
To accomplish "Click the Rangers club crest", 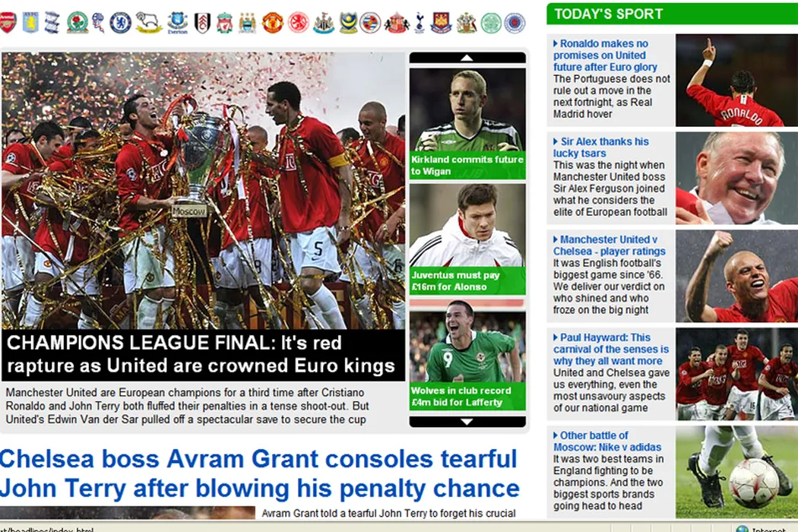I will click(x=515, y=23).
